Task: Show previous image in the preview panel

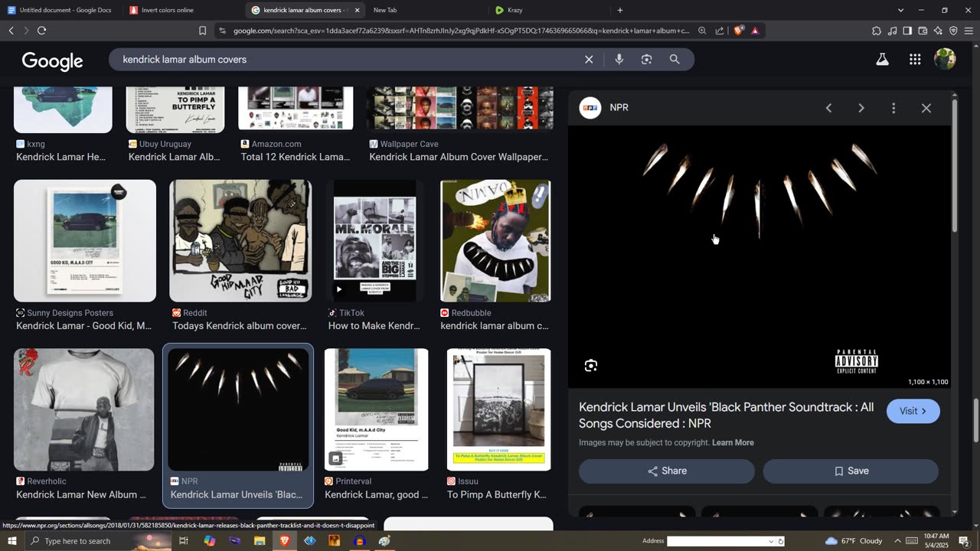Action: point(828,108)
